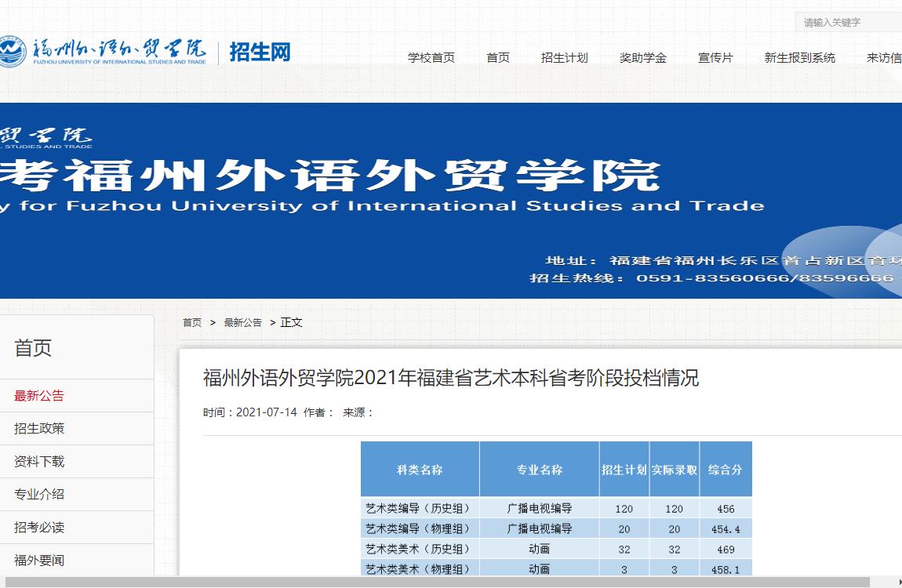The image size is (902, 588).
Task: Click the article title about 2021年福建省艺术本科
Action: pos(451,378)
